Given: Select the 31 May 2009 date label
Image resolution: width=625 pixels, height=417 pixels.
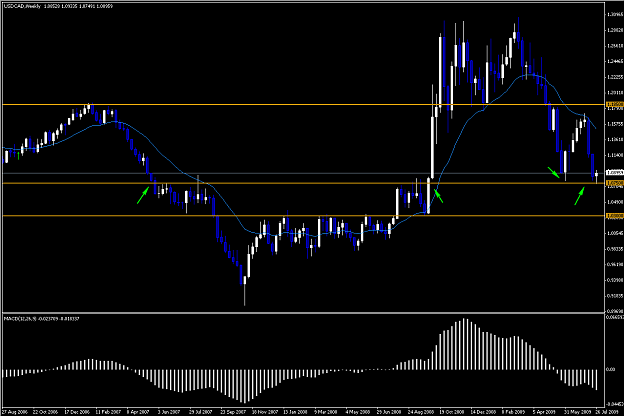Looking at the screenshot, I should click(x=577, y=411).
